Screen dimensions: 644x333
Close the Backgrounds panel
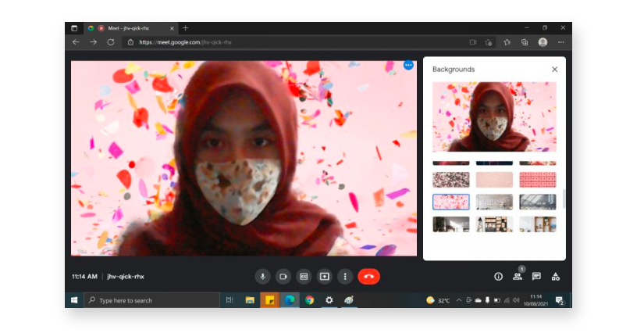554,70
